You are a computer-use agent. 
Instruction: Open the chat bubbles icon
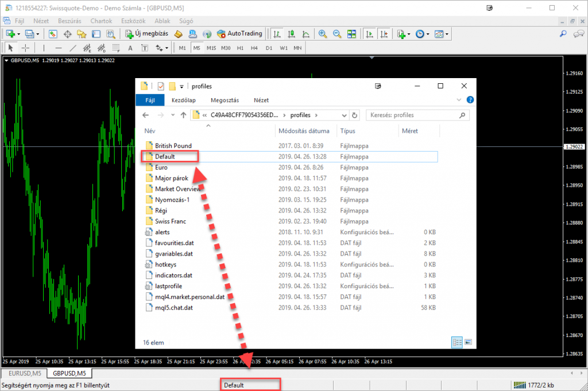(x=579, y=34)
